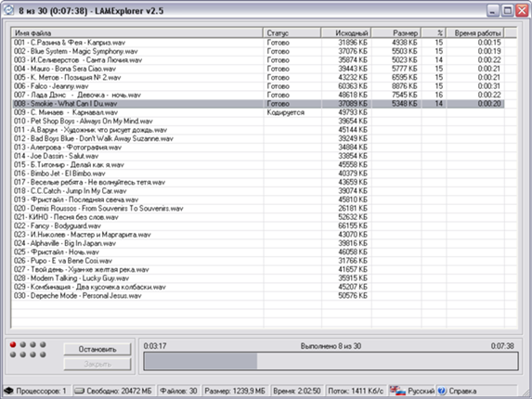Screen dimensions: 532x399
Task: Click the Файлов: 30 status bar entry
Action: coord(178,391)
